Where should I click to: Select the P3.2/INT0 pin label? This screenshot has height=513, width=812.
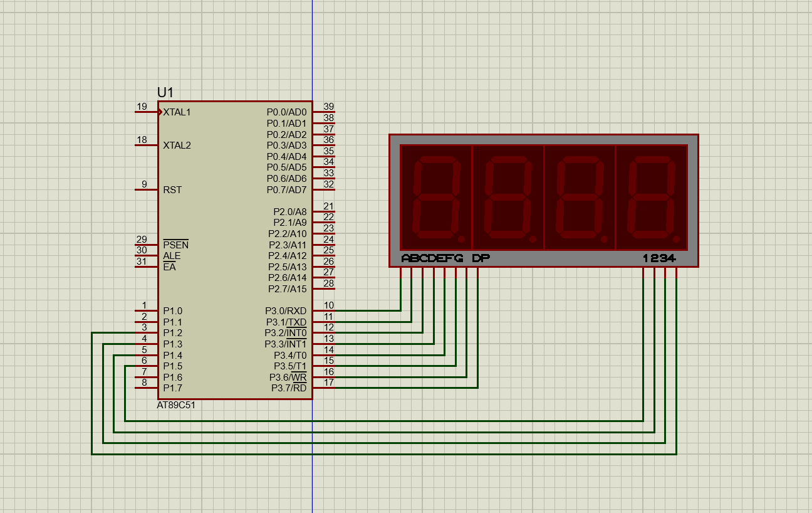tap(286, 333)
